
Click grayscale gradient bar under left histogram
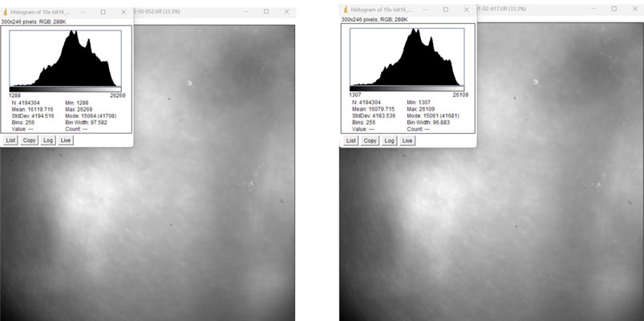65,89
